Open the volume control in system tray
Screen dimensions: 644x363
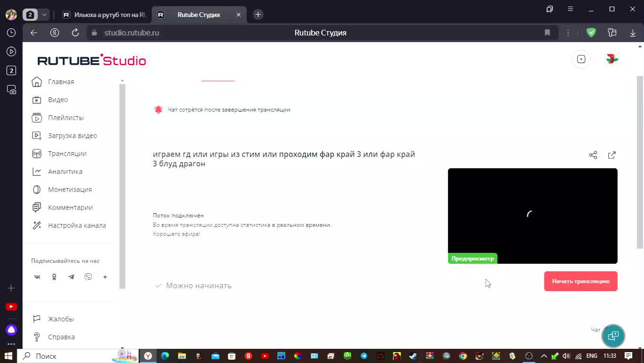click(566, 356)
